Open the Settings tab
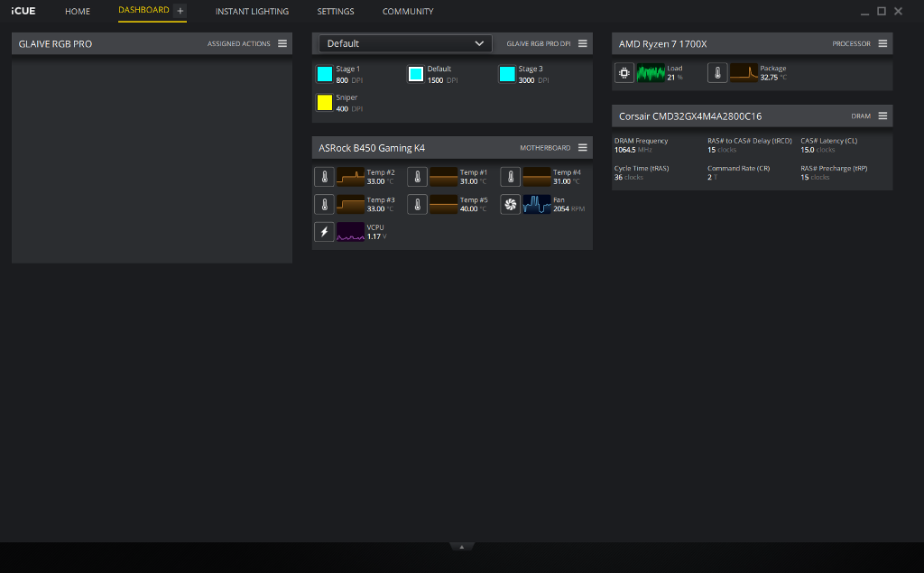This screenshot has width=924, height=573. tap(336, 12)
